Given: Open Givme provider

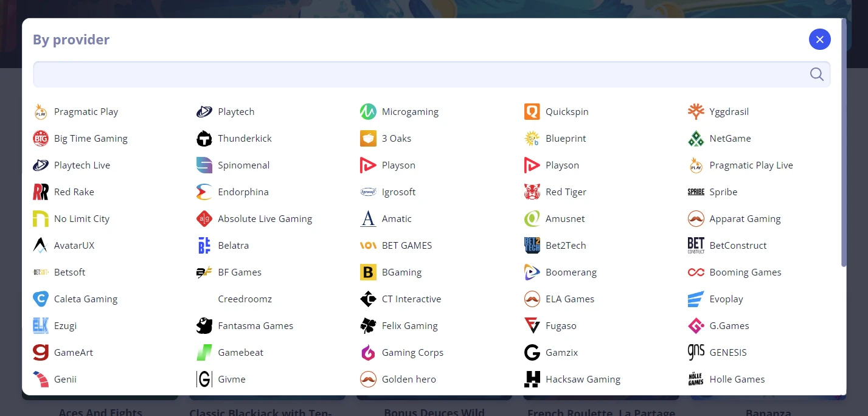Looking at the screenshot, I should tap(221, 380).
